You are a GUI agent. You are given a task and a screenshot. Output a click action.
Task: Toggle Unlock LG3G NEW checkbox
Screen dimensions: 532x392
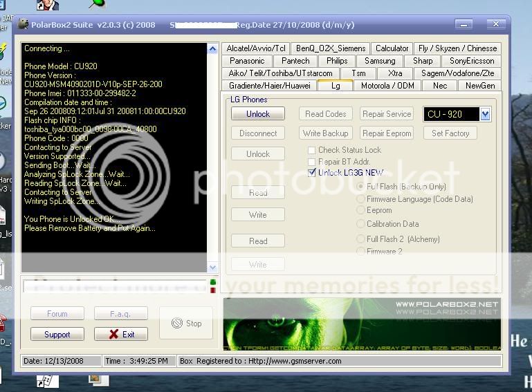coord(311,173)
